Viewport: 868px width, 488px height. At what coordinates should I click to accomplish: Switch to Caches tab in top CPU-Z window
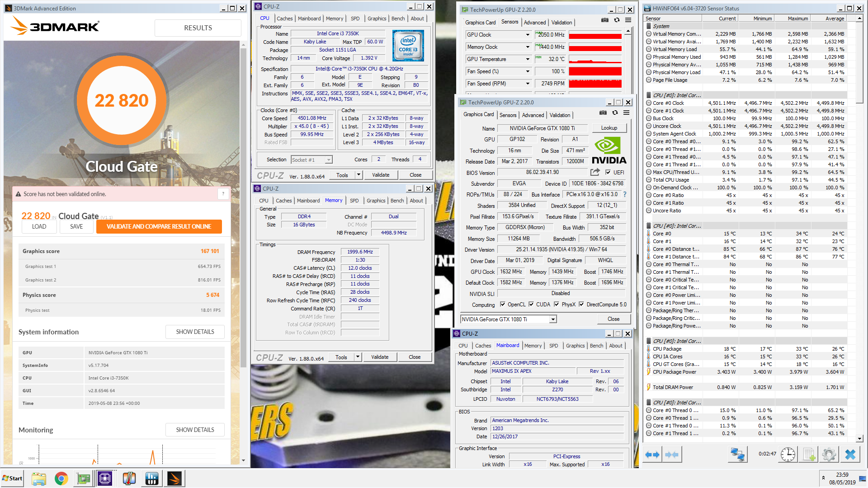(x=284, y=19)
